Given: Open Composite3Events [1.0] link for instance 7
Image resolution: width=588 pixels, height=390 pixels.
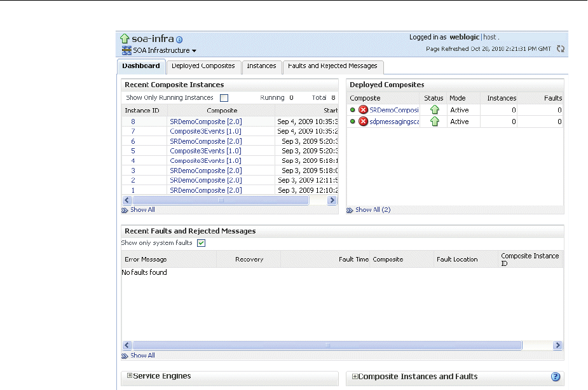Looking at the screenshot, I should [x=205, y=131].
